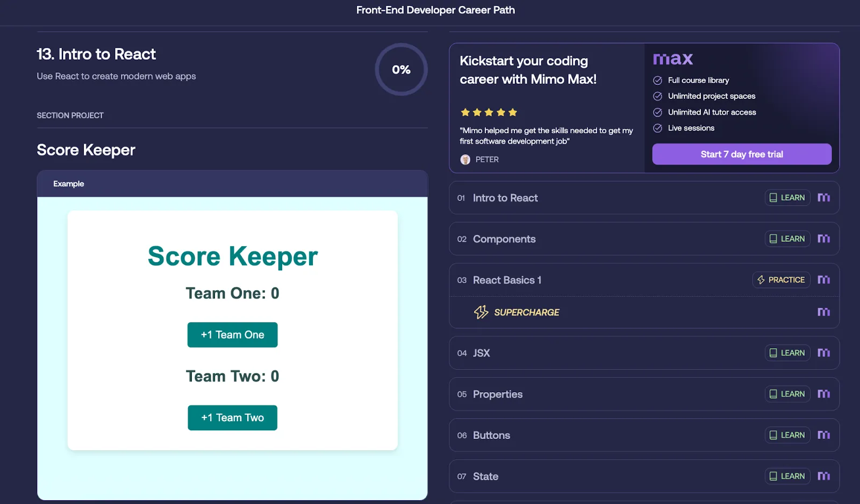The height and width of the screenshot is (504, 860).
Task: Click the 13. Intro to React heading
Action: coord(96,54)
